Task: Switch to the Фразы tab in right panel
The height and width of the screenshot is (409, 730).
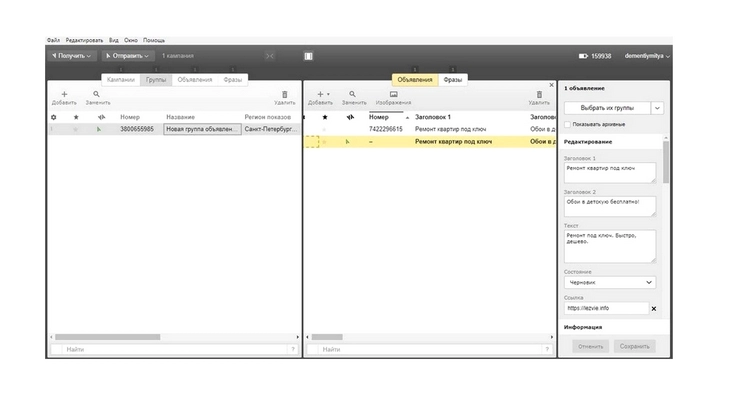Action: coord(453,79)
